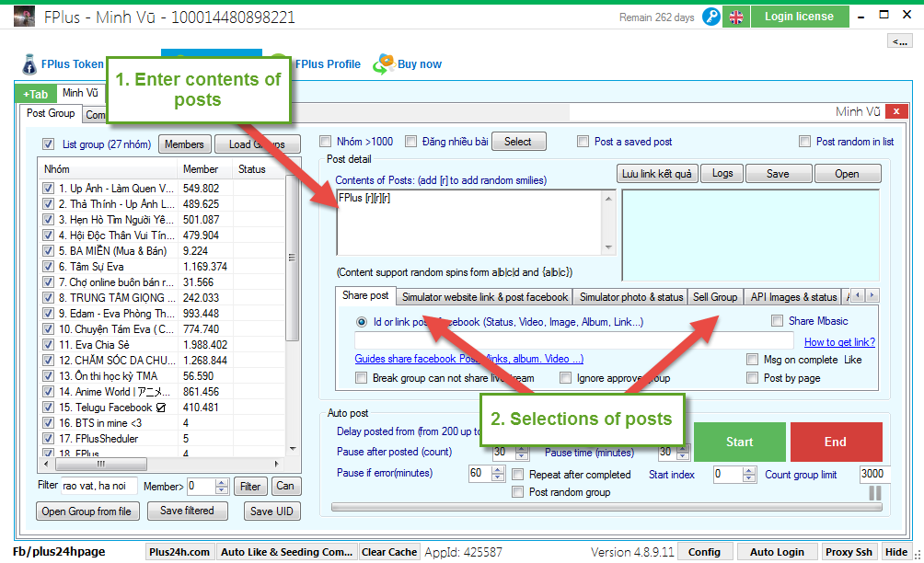The width and height of the screenshot is (924, 563).
Task: Click the Buy now megaphone icon
Action: (384, 63)
